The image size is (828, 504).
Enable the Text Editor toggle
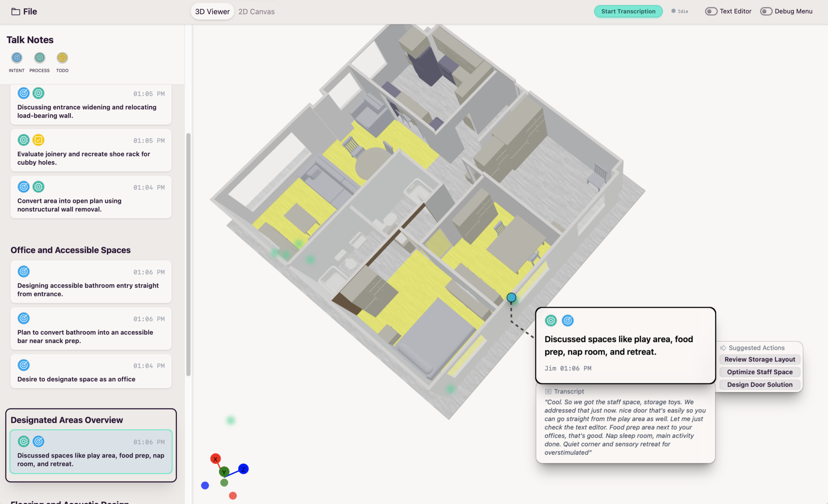[711, 11]
